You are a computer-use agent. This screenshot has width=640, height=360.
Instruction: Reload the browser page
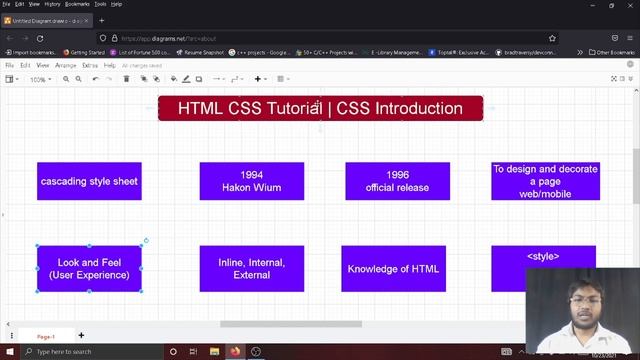40,38
